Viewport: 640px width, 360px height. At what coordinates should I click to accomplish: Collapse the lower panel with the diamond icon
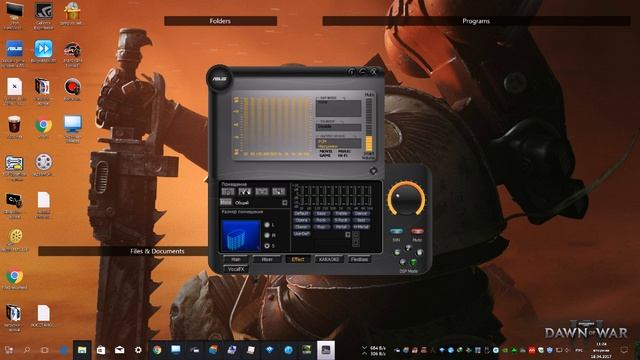[x=373, y=171]
